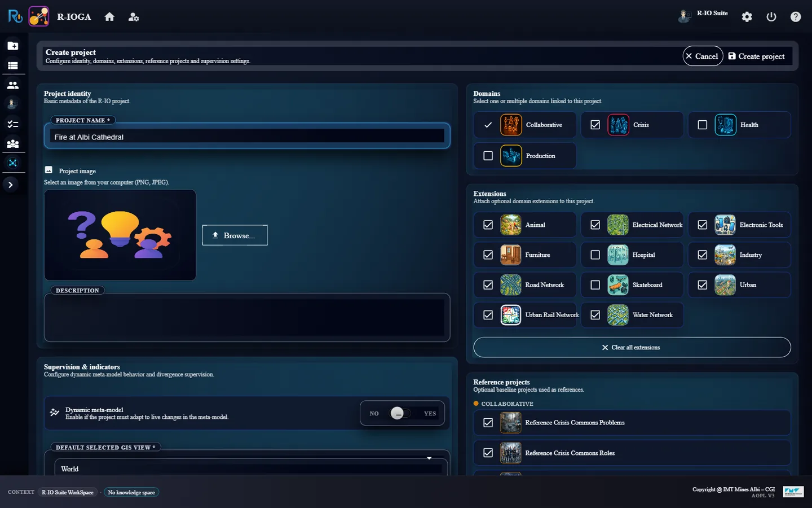
Task: Uncheck the Animal extension checkbox
Action: (488, 225)
